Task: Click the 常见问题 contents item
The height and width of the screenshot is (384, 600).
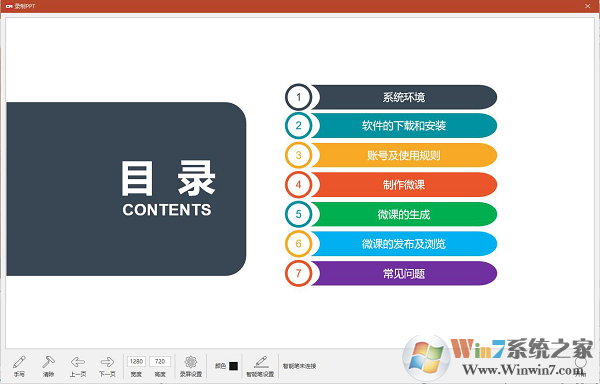Action: (404, 273)
